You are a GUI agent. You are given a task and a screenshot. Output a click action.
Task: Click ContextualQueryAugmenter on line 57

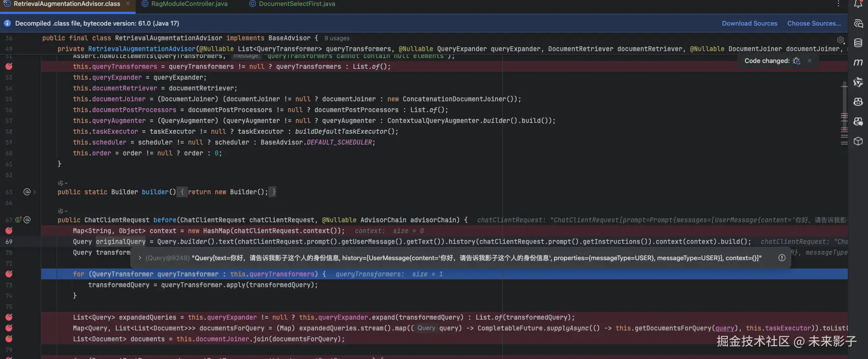[x=433, y=120]
